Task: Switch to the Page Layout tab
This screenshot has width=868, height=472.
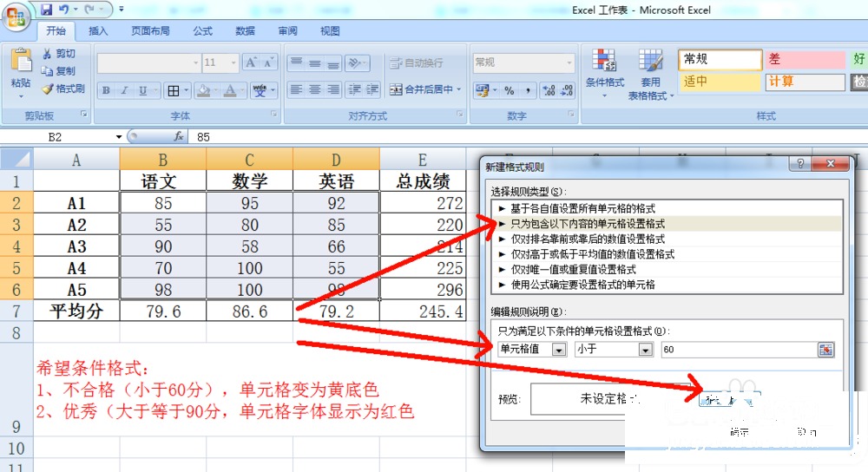Action: [150, 31]
